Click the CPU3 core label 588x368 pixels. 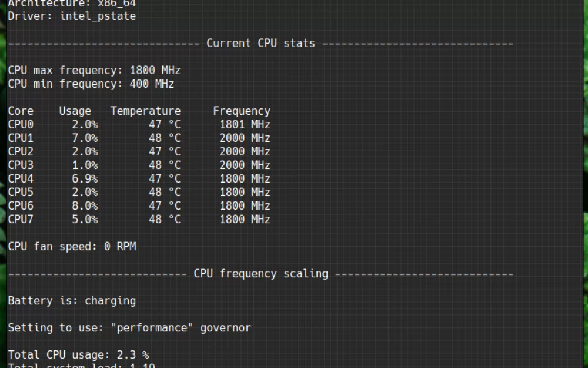[x=21, y=165]
